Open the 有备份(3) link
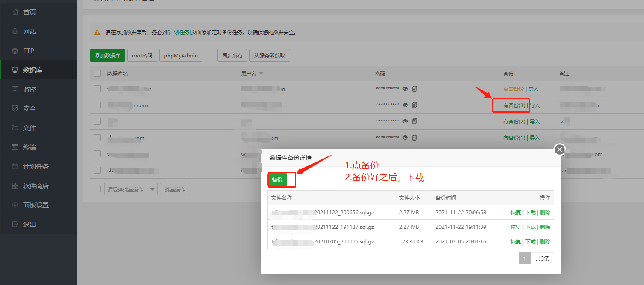Image resolution: width=644 pixels, height=285 pixels. (514, 105)
